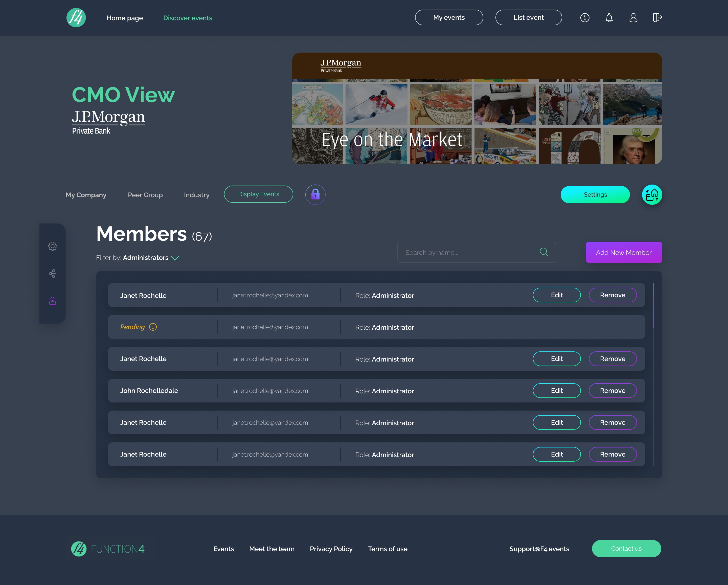This screenshot has height=585, width=728.
Task: Open the Settings button
Action: (595, 195)
